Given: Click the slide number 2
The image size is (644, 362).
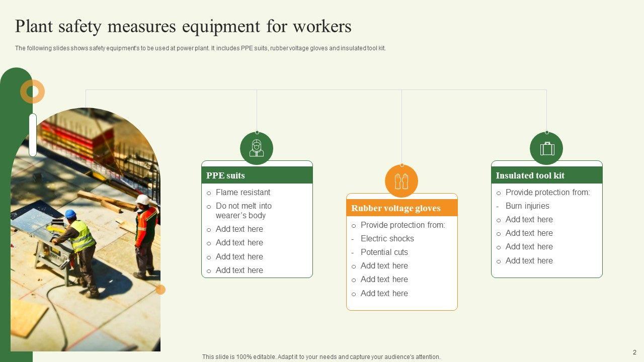Looking at the screenshot, I should 634,352.
